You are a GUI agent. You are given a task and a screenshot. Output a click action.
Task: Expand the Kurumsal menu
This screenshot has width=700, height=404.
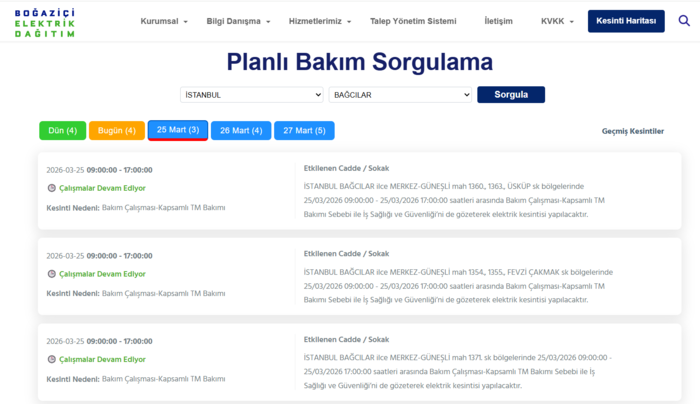tap(164, 21)
